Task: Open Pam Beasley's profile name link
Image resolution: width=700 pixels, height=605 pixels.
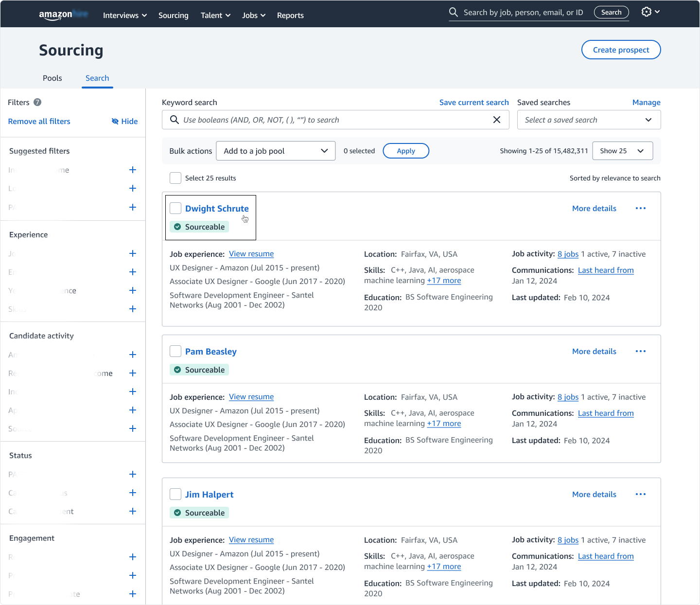Action: click(210, 351)
